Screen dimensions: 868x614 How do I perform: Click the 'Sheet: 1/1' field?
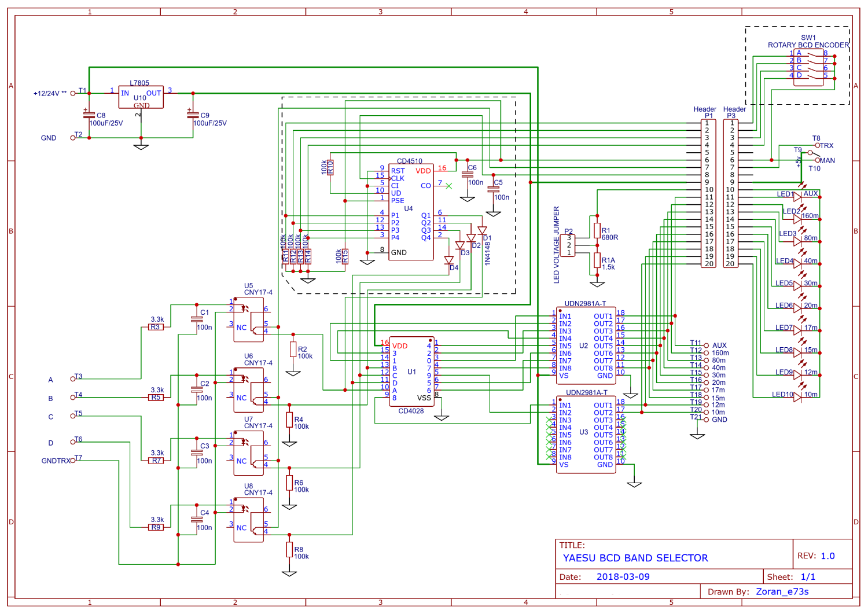click(x=791, y=577)
